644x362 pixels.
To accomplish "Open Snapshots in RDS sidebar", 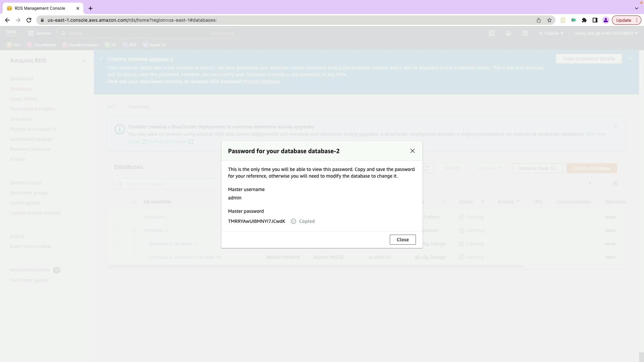I will (21, 119).
